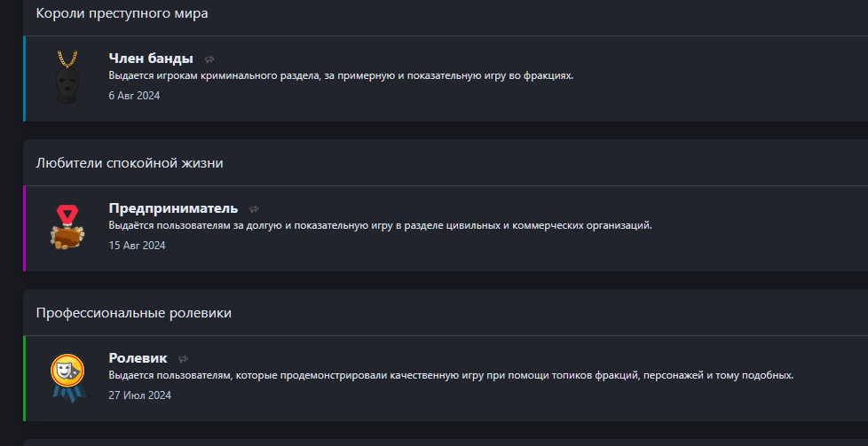Click the Ролевик description about топиков фракций
The height and width of the screenshot is (446, 868).
pyautogui.click(x=451, y=375)
